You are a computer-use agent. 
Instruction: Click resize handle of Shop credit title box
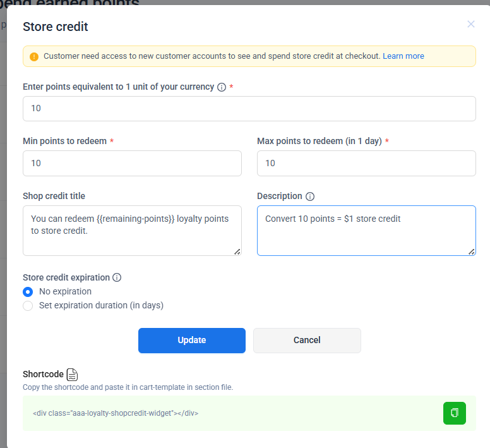[237, 251]
